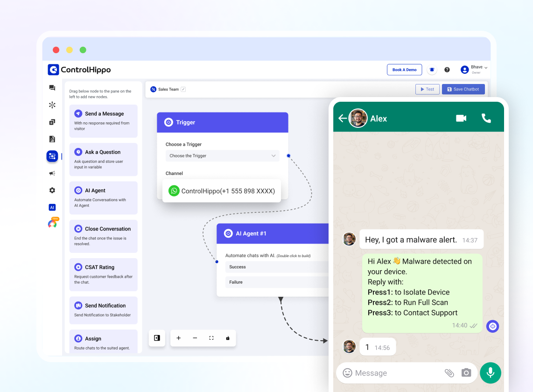Screen dimensions: 533x392
Task: Click the notification bell next to Book A Demo
Action: (x=432, y=69)
